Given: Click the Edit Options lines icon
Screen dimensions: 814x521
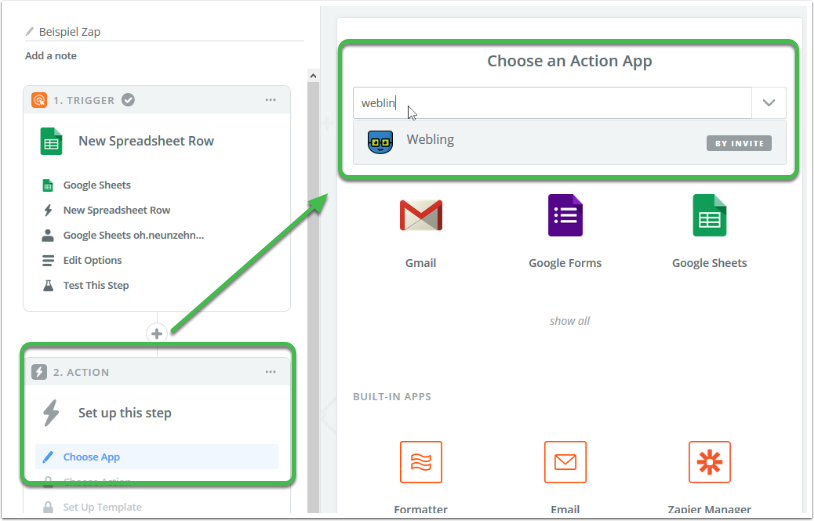Looking at the screenshot, I should pyautogui.click(x=48, y=260).
